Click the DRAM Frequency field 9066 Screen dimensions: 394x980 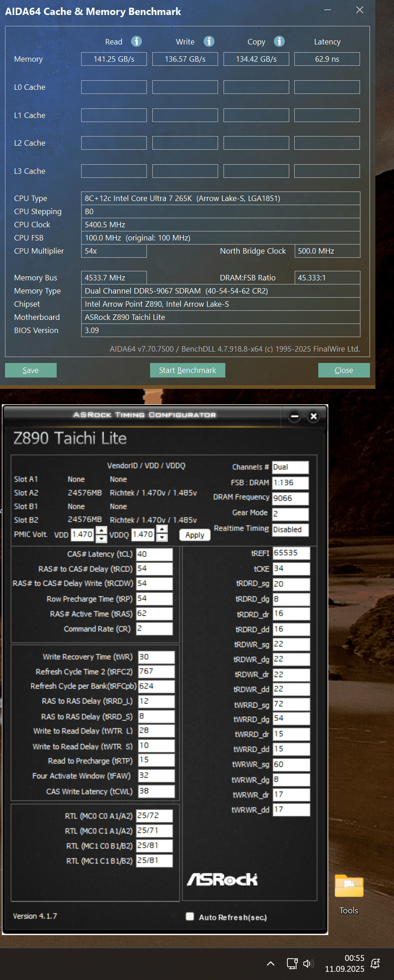(291, 498)
